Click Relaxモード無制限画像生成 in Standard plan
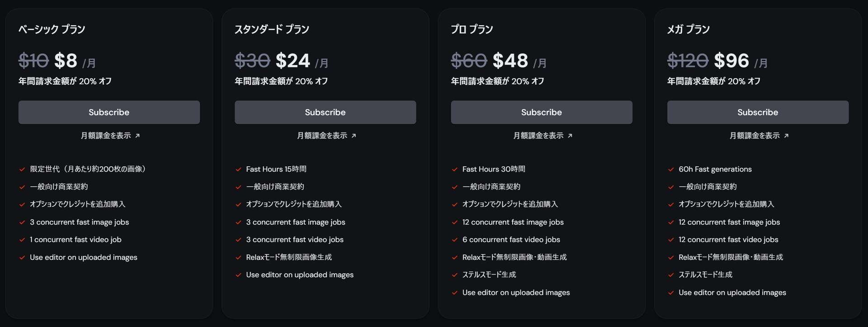 289,257
